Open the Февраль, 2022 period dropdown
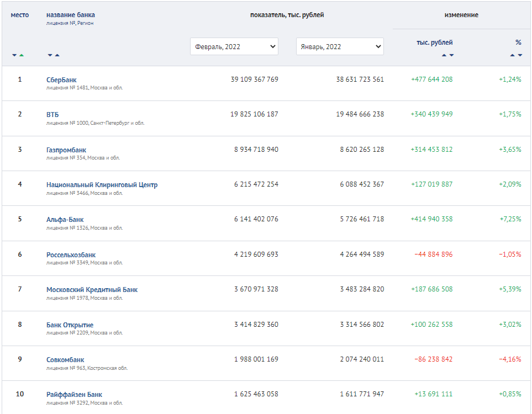 (x=234, y=47)
